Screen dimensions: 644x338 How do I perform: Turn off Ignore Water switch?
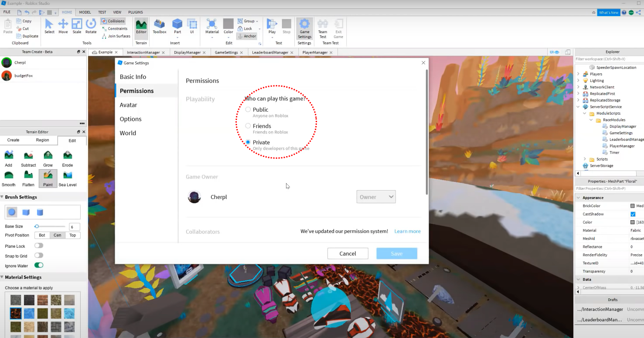tap(39, 265)
